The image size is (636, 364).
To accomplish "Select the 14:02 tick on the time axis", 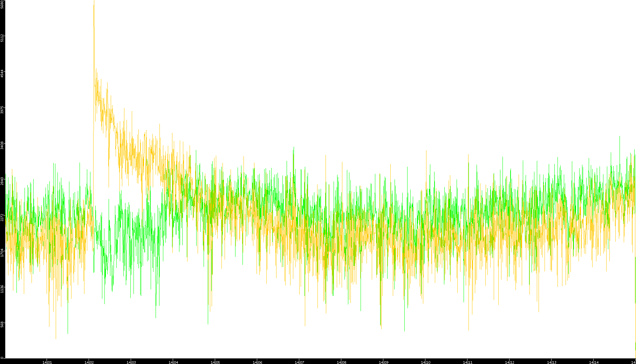I will tap(89, 362).
